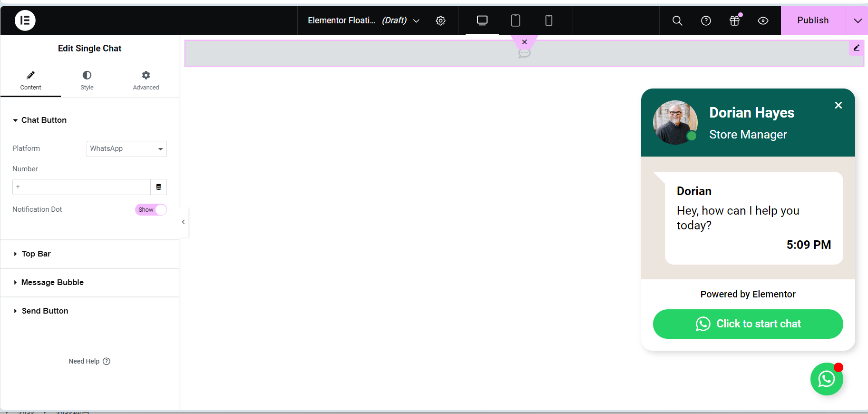Viewport: 868px width, 414px height.
Task: Open the Finder search icon
Action: coord(677,20)
